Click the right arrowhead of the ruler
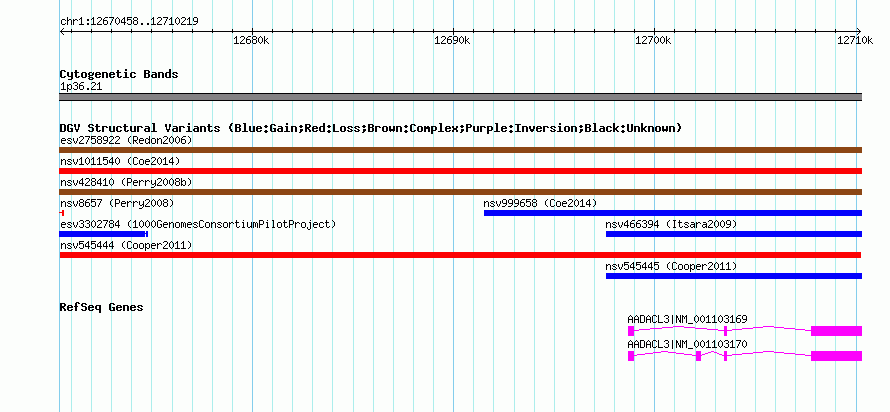Screen dimensions: 890x412 pos(859,31)
